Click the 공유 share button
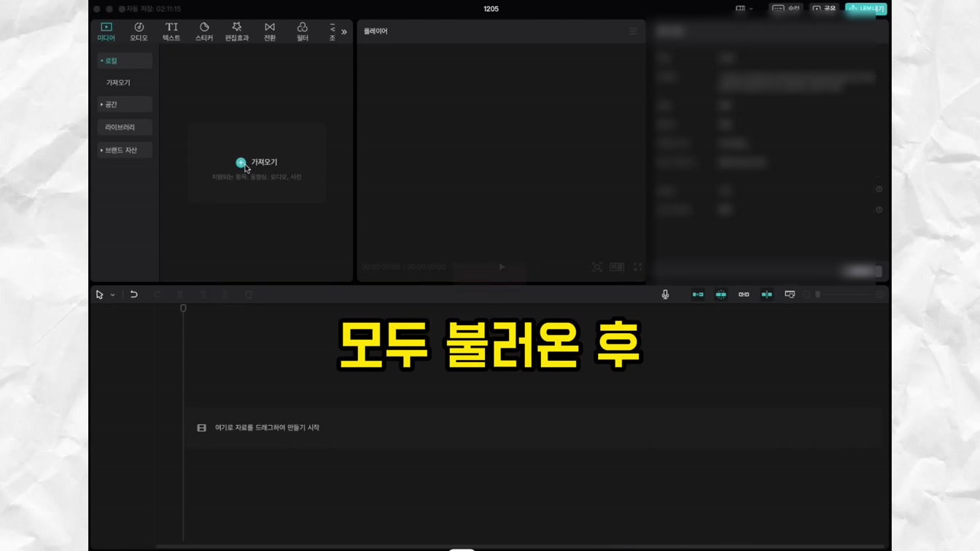The image size is (980, 551). 824,9
